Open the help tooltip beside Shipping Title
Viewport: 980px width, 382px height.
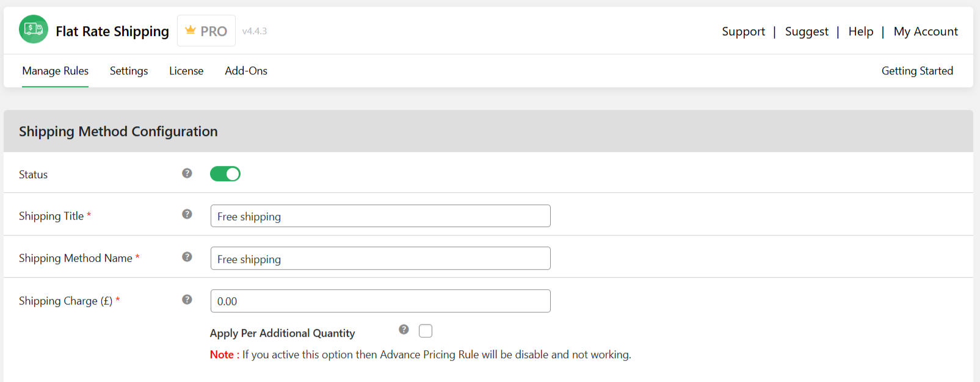click(187, 214)
